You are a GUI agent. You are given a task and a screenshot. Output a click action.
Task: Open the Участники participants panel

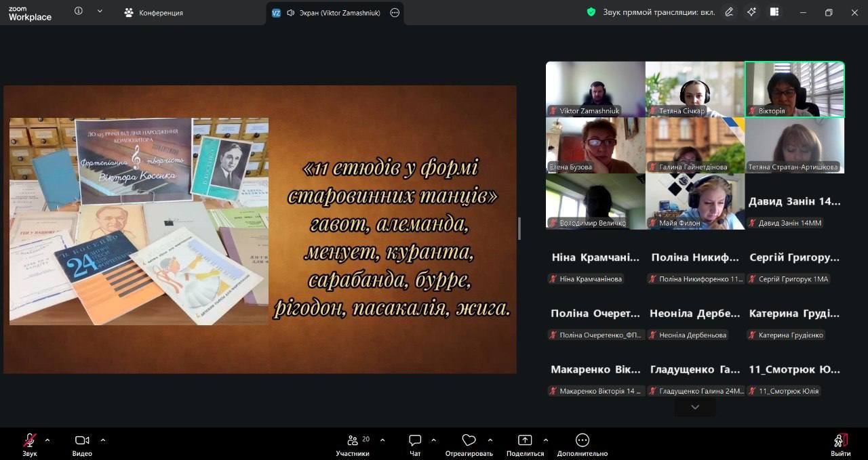pyautogui.click(x=353, y=441)
